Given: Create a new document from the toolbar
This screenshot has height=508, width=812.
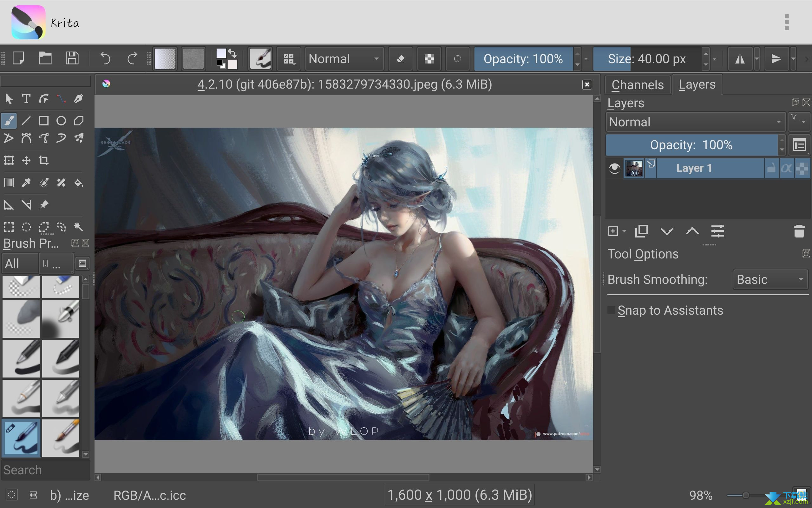Looking at the screenshot, I should pyautogui.click(x=18, y=58).
